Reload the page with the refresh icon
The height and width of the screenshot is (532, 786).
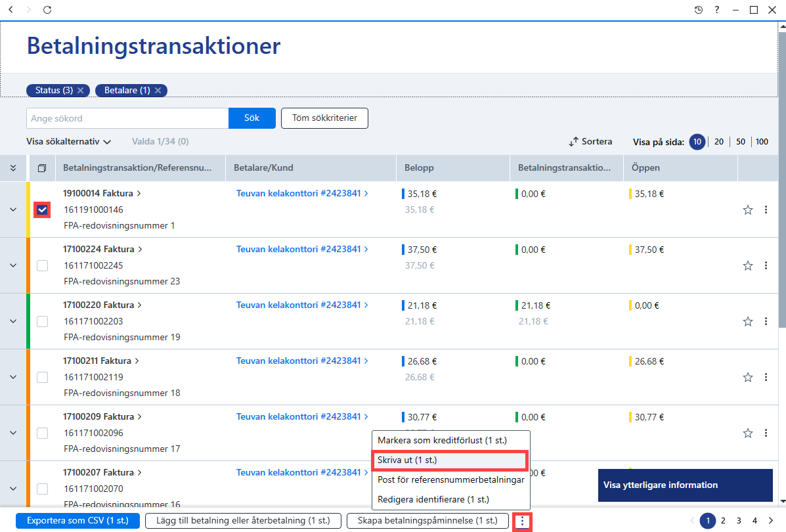tap(47, 10)
